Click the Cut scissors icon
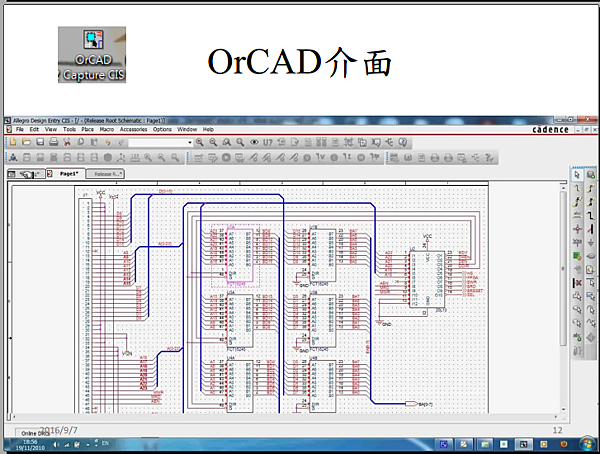The width and height of the screenshot is (600, 454). tap(67, 142)
